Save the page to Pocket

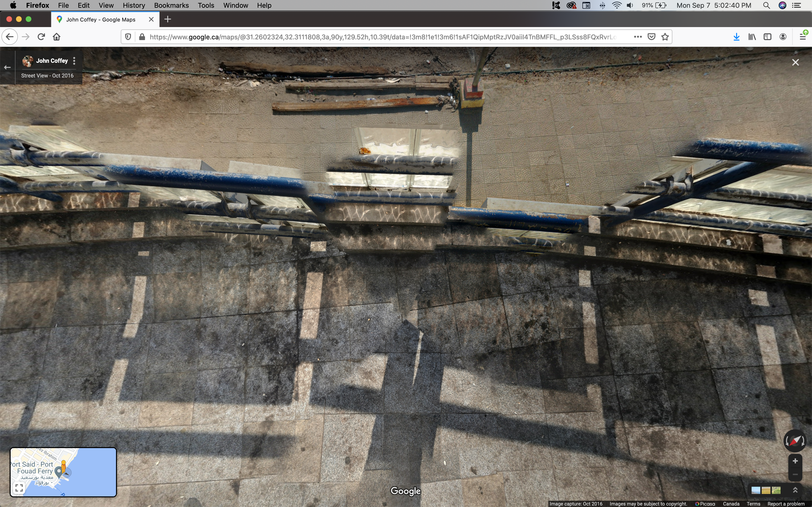point(651,37)
